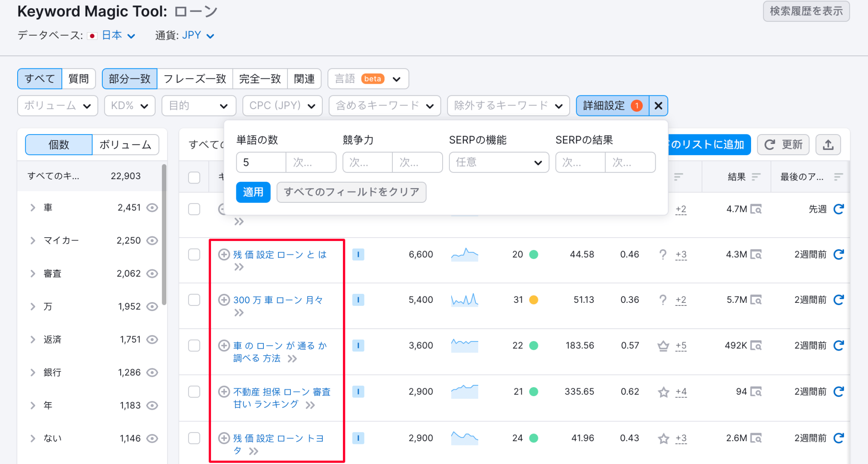Click the crown SERP feature icon

(x=663, y=345)
